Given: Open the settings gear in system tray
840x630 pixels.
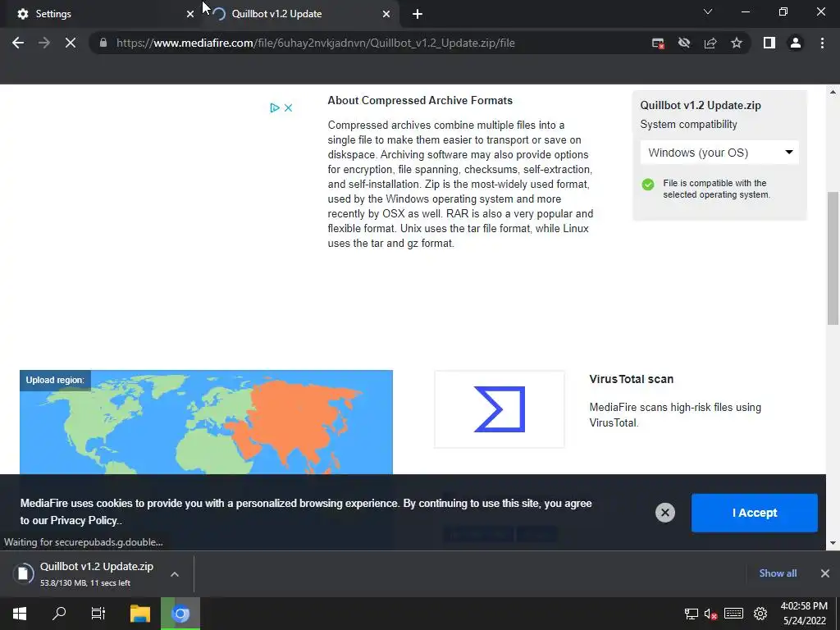Looking at the screenshot, I should [760, 614].
